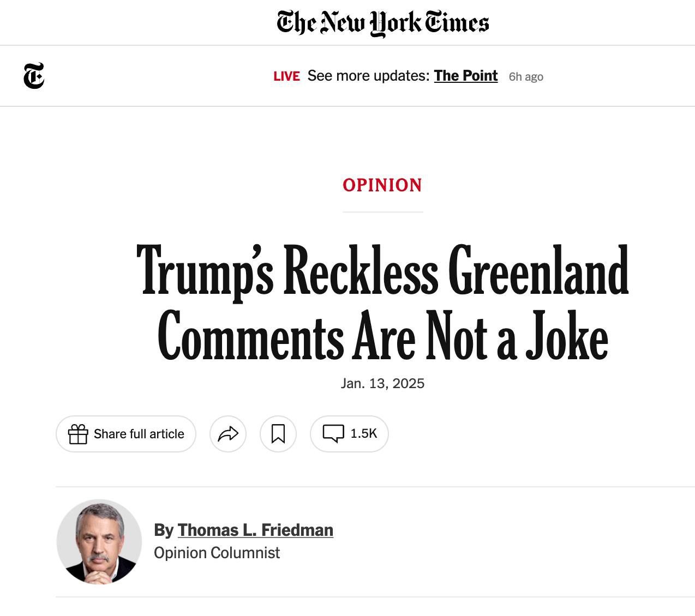
Task: Click the curved share arrow icon
Action: point(228,434)
